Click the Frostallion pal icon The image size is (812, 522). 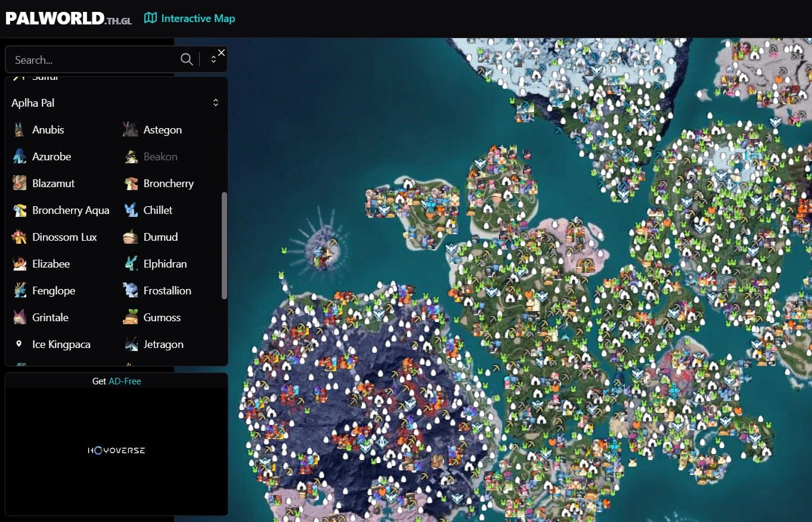(131, 291)
